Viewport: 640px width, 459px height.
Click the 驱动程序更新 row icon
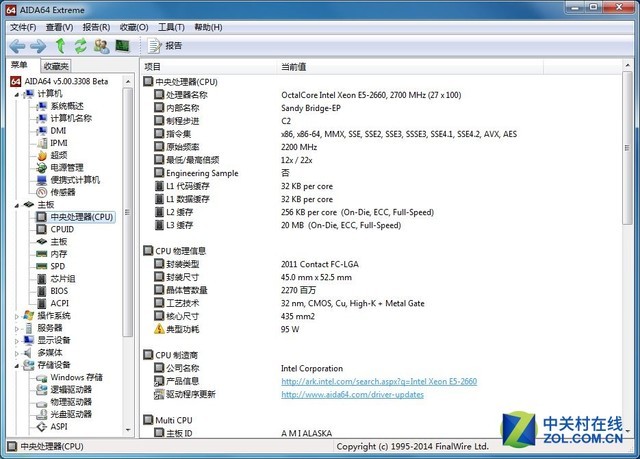click(159, 394)
